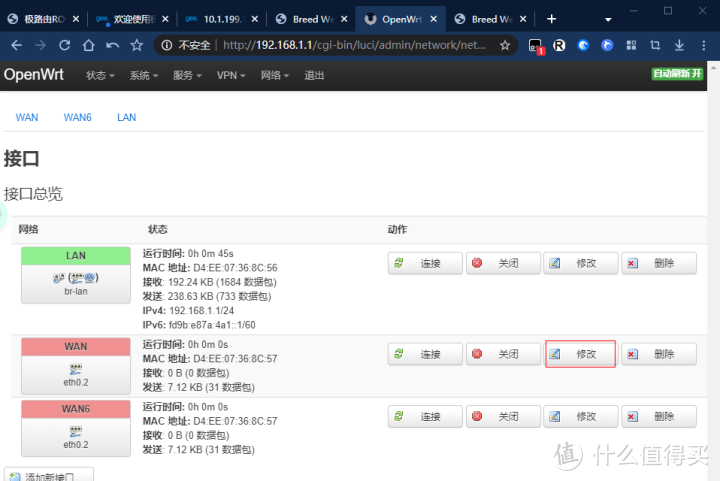Open the WAN interface tab link
This screenshot has width=720, height=481.
27,117
